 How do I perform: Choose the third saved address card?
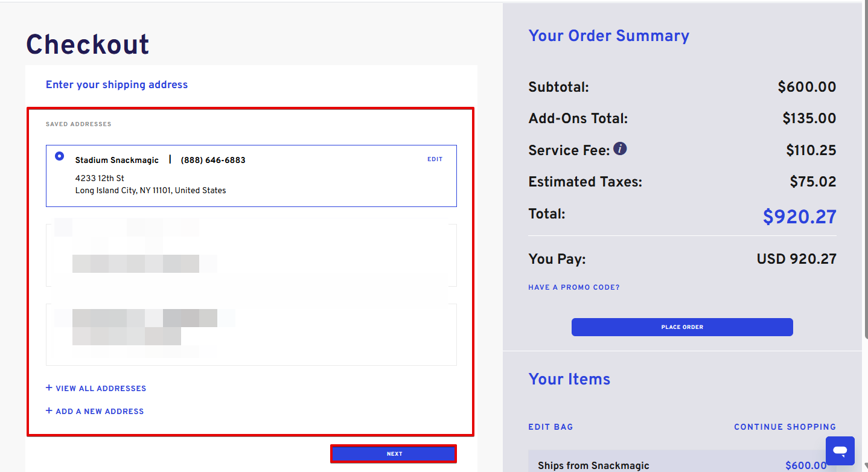click(x=251, y=334)
